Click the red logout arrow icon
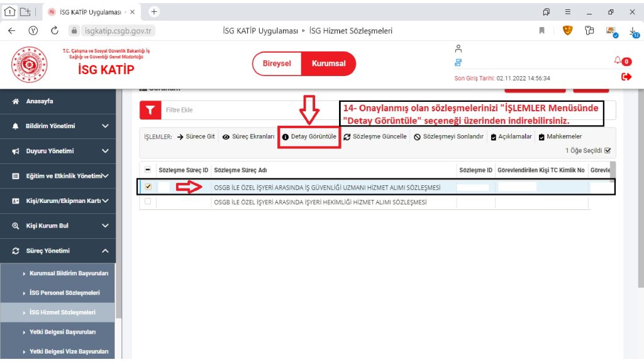The width and height of the screenshot is (644, 362). (625, 77)
